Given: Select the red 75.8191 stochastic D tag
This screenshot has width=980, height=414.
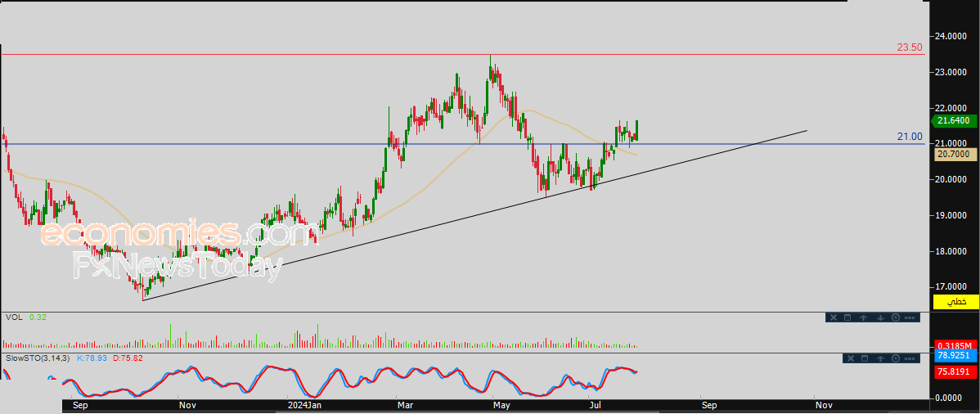Looking at the screenshot, I should (x=955, y=371).
